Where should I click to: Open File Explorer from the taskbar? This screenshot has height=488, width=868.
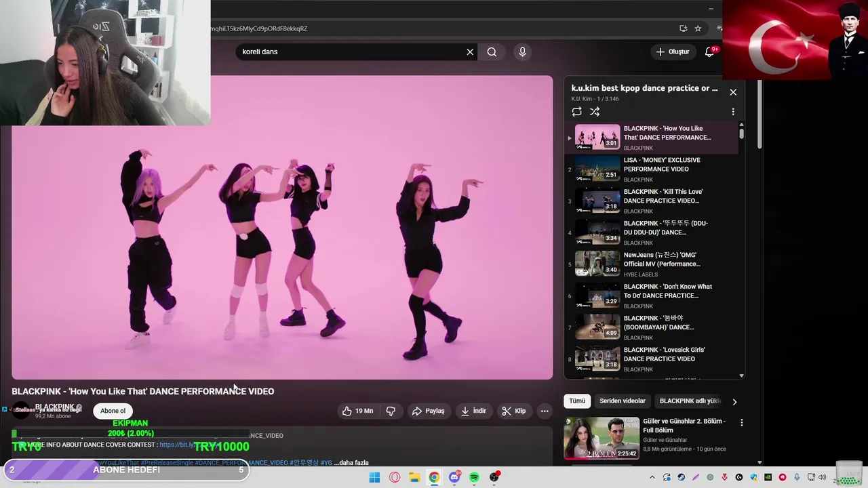(414, 477)
